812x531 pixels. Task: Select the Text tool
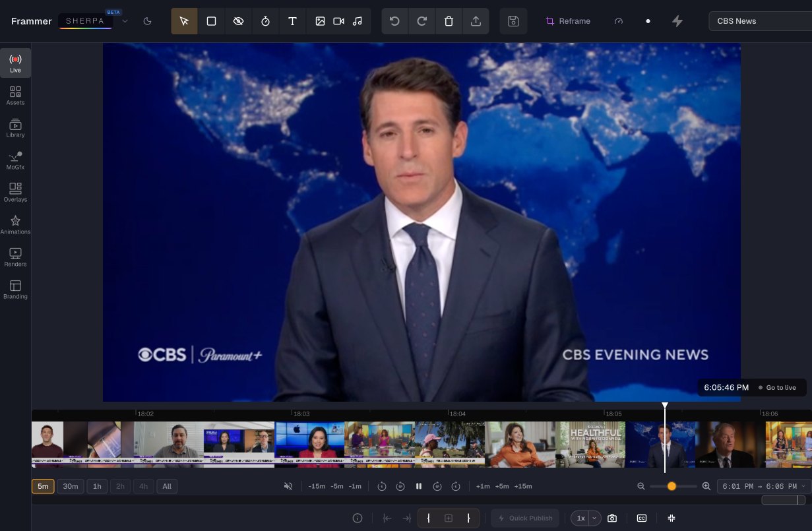click(292, 21)
